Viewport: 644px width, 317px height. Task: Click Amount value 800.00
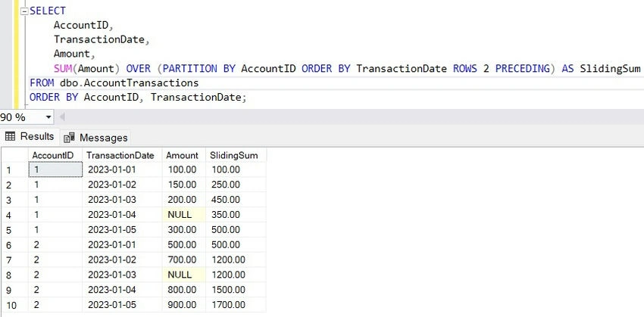[182, 290]
